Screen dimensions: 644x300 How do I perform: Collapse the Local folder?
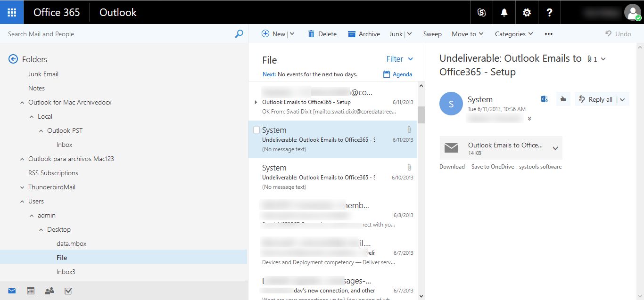32,116
